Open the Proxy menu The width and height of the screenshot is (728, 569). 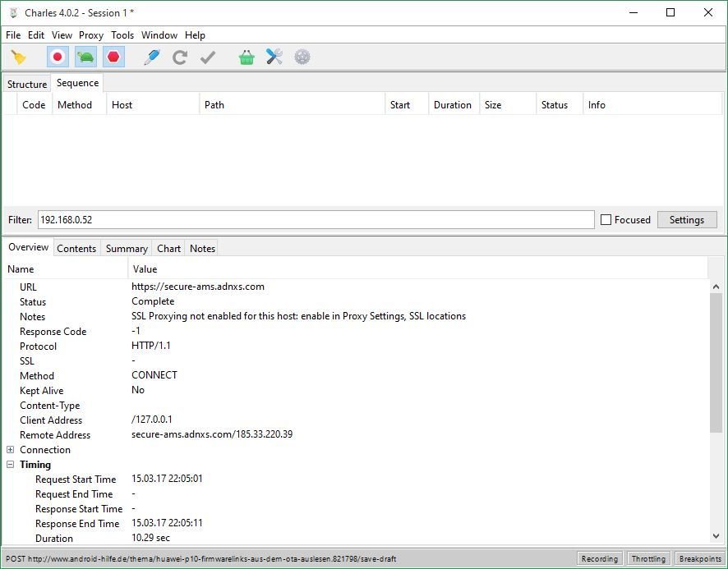point(91,35)
